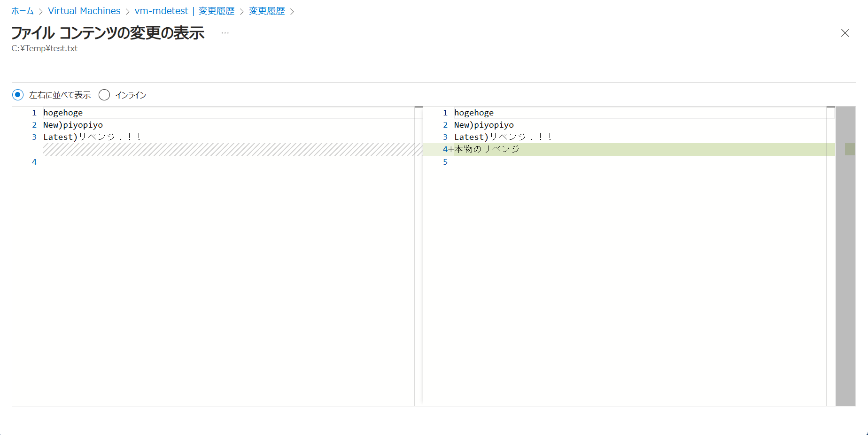Click the chevron after ホーム breadcrumb
868x435 pixels.
[41, 11]
